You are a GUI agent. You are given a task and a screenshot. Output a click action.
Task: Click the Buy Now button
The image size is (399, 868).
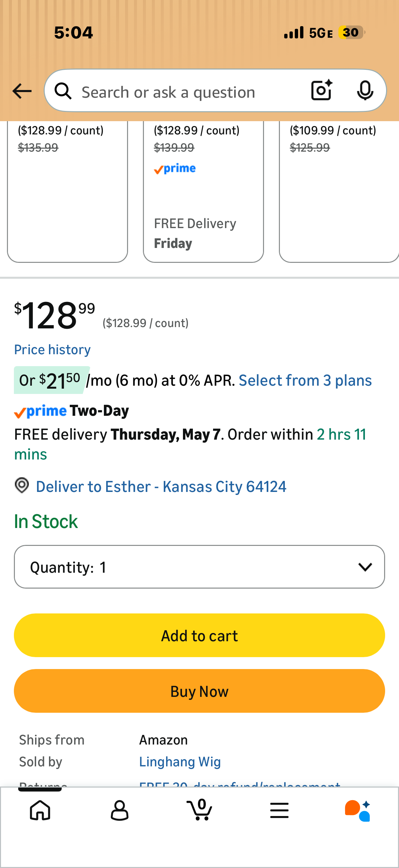[x=199, y=691]
